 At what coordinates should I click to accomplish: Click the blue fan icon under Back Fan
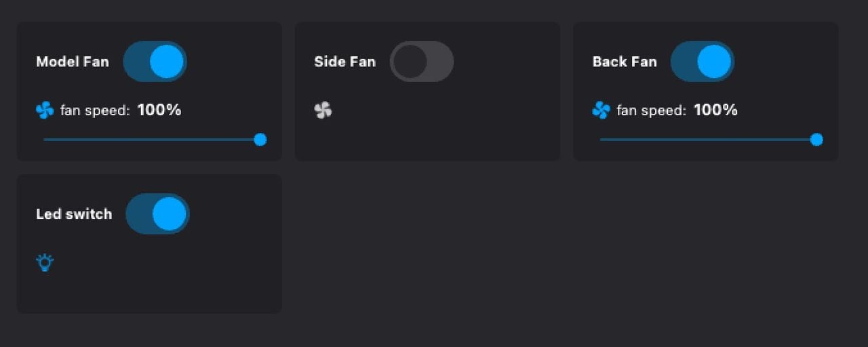(601, 110)
